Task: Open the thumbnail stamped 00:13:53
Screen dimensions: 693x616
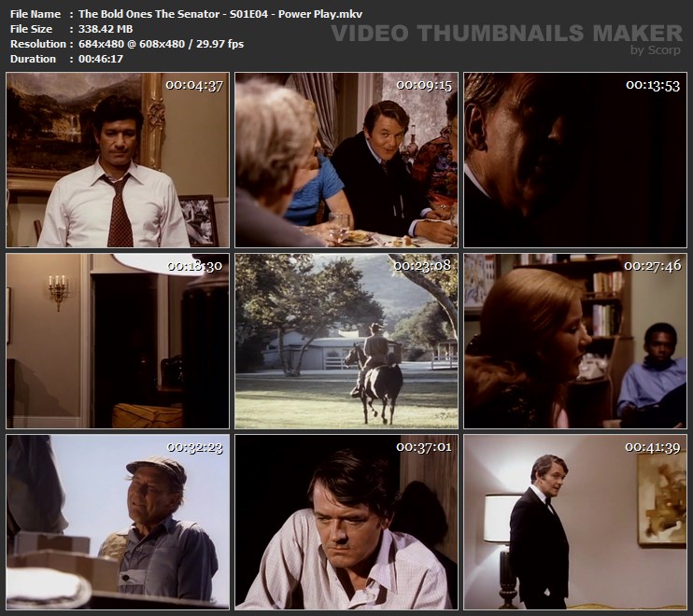Action: tap(575, 160)
